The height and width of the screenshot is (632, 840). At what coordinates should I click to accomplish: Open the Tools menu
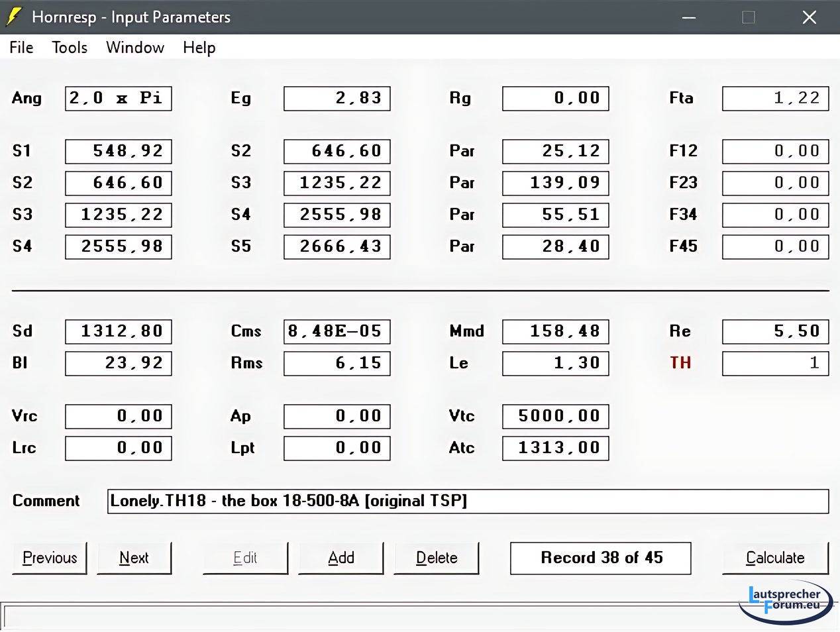tap(70, 48)
